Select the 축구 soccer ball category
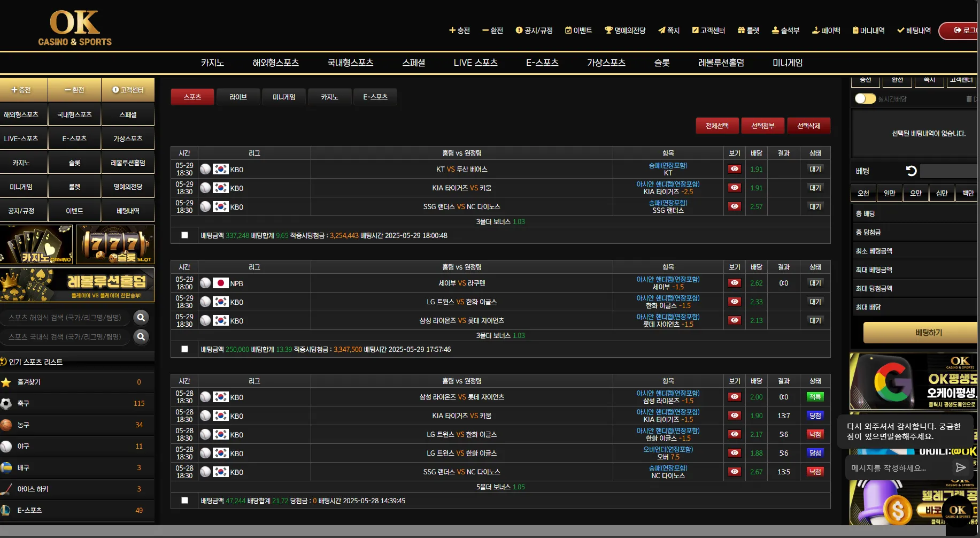980x538 pixels. coord(77,404)
